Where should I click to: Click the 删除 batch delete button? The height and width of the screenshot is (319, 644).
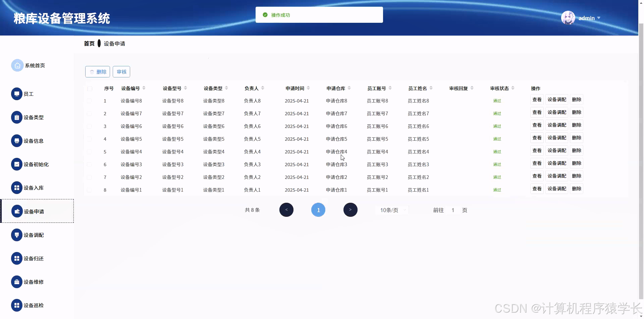click(98, 72)
